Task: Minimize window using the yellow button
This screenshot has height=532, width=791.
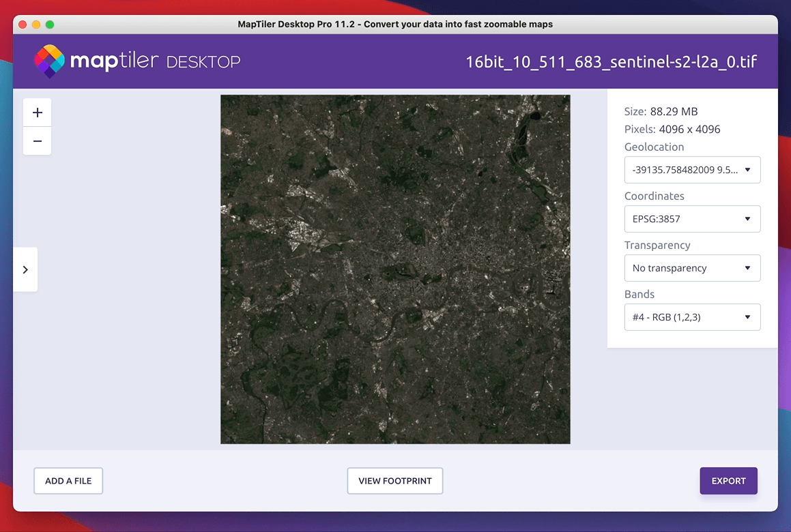Action: pyautogui.click(x=36, y=25)
